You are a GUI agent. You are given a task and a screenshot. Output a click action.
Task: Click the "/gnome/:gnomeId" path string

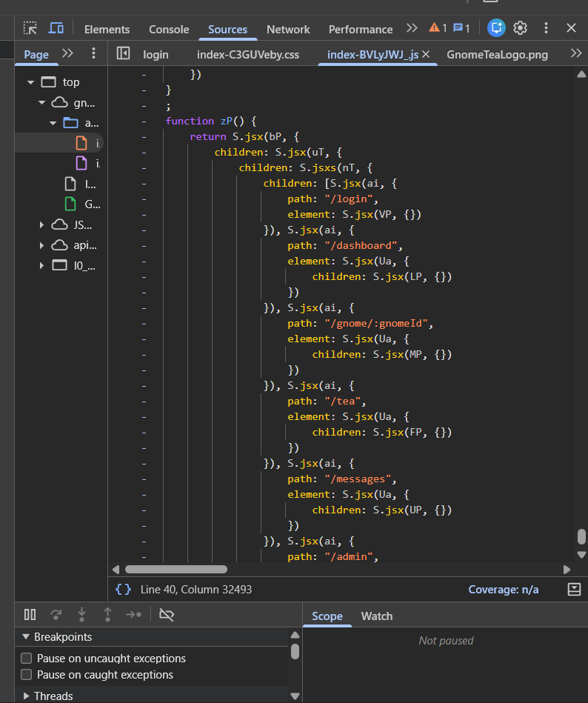click(376, 324)
